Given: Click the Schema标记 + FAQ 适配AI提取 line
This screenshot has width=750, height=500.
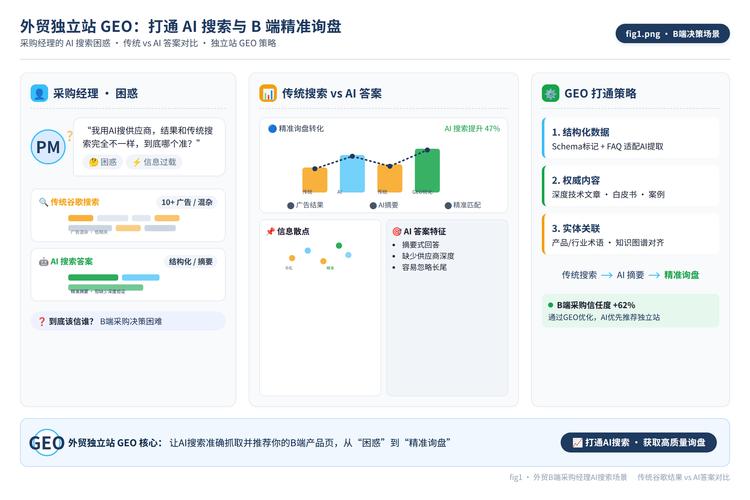Looking at the screenshot, I should (607, 146).
